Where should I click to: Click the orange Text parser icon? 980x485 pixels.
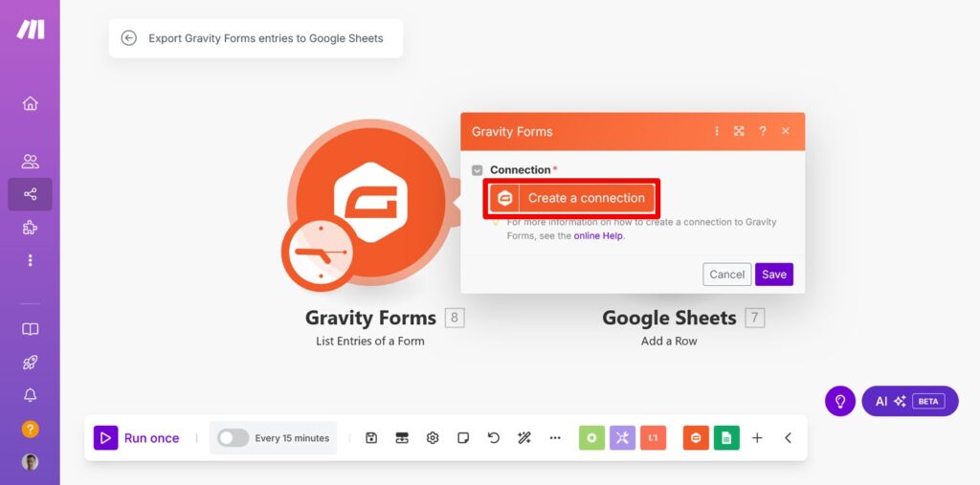pos(653,438)
